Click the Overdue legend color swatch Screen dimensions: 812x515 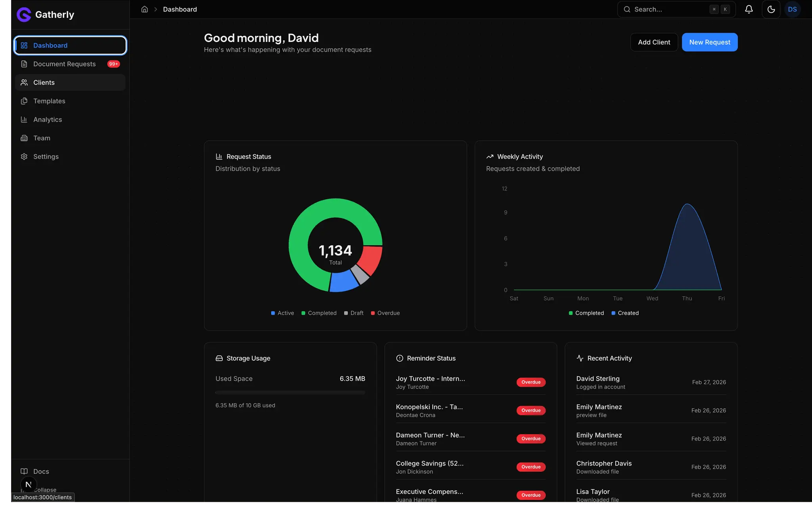pos(373,313)
